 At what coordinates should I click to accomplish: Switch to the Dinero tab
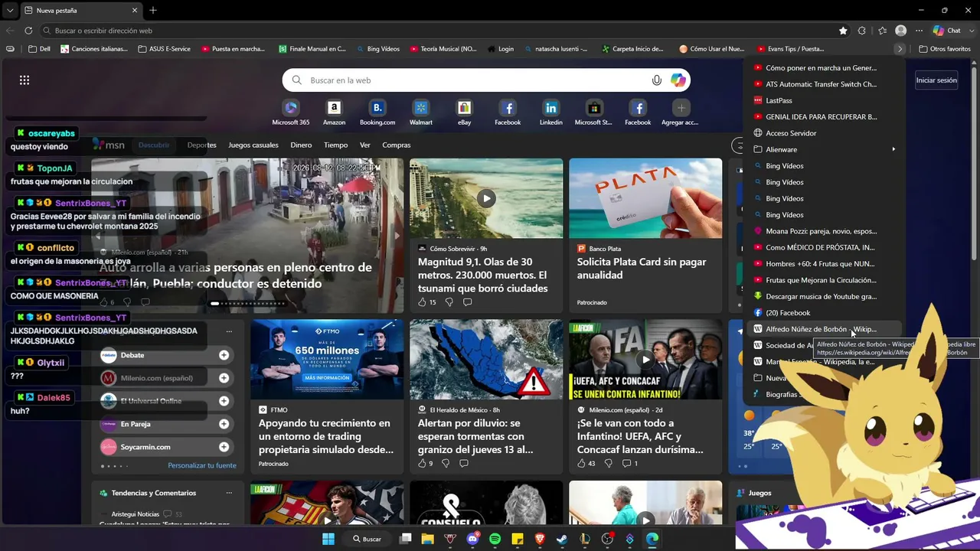pyautogui.click(x=301, y=145)
